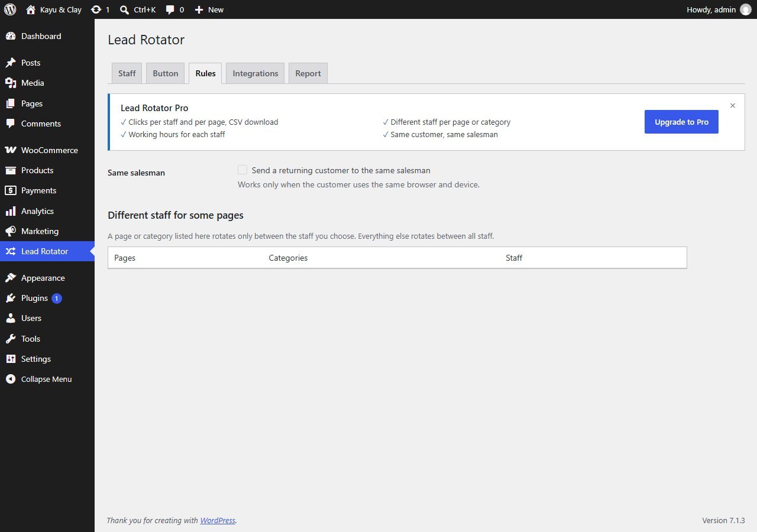Select the Rules tab
757x532 pixels.
click(x=205, y=73)
